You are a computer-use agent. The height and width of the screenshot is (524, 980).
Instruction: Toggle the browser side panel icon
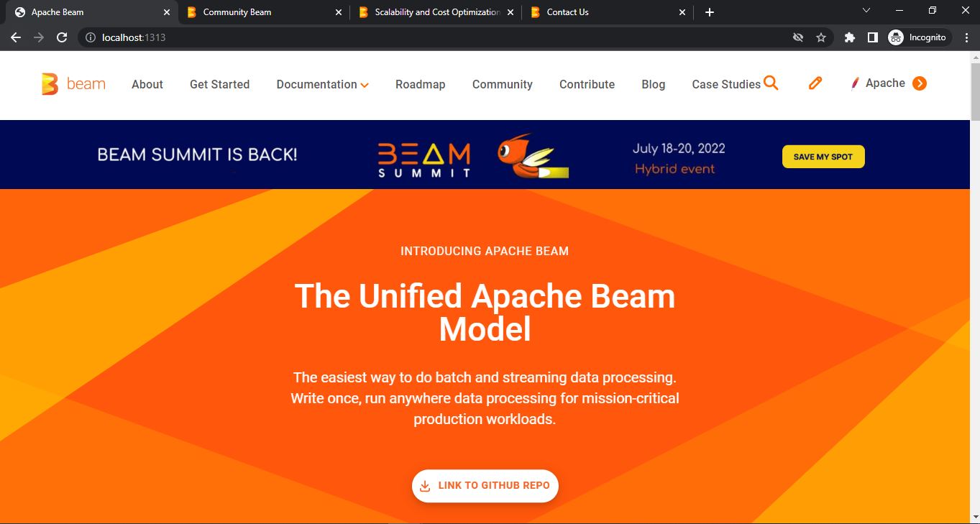coord(872,37)
